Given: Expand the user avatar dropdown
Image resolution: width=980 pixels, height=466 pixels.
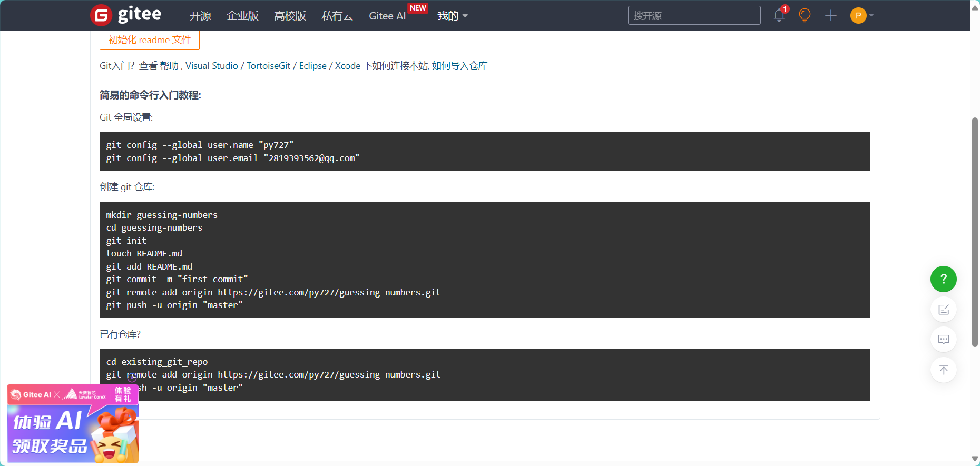Looking at the screenshot, I should [862, 15].
